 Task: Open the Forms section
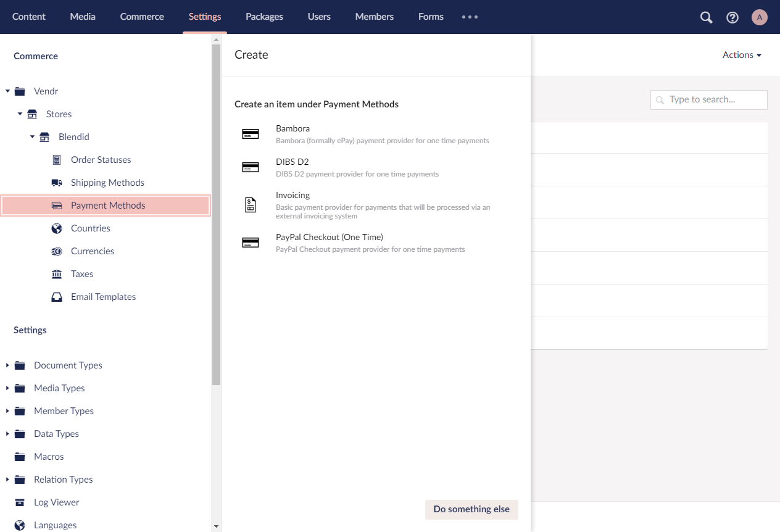coord(431,17)
